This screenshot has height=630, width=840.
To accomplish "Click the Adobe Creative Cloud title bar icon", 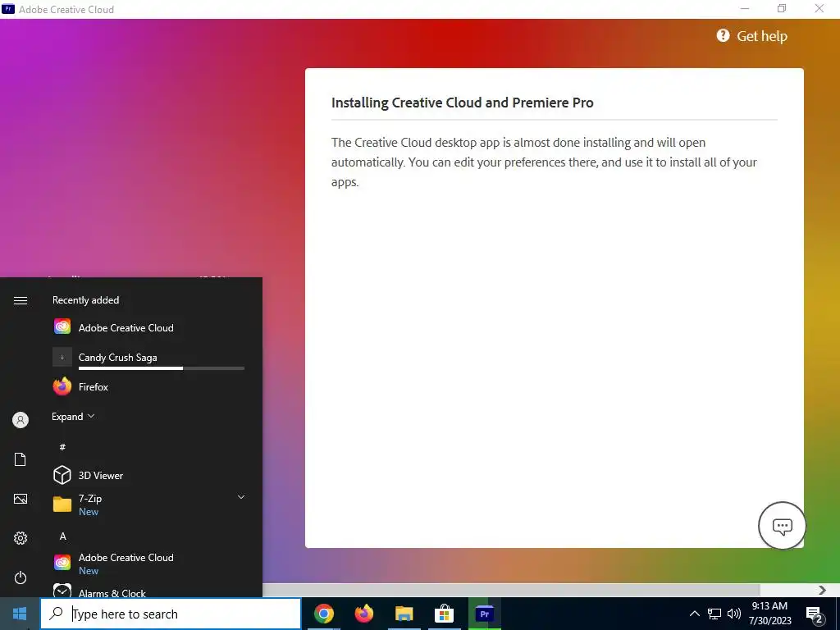I will tap(8, 8).
